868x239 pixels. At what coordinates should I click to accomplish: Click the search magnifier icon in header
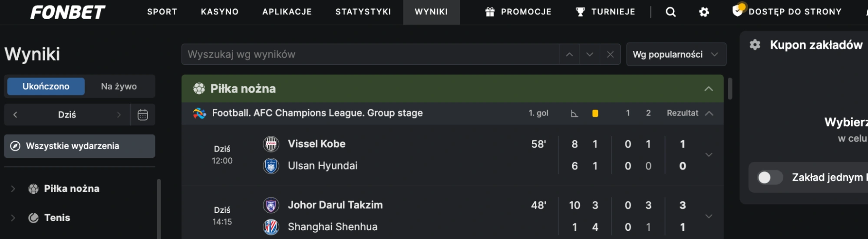click(x=670, y=12)
